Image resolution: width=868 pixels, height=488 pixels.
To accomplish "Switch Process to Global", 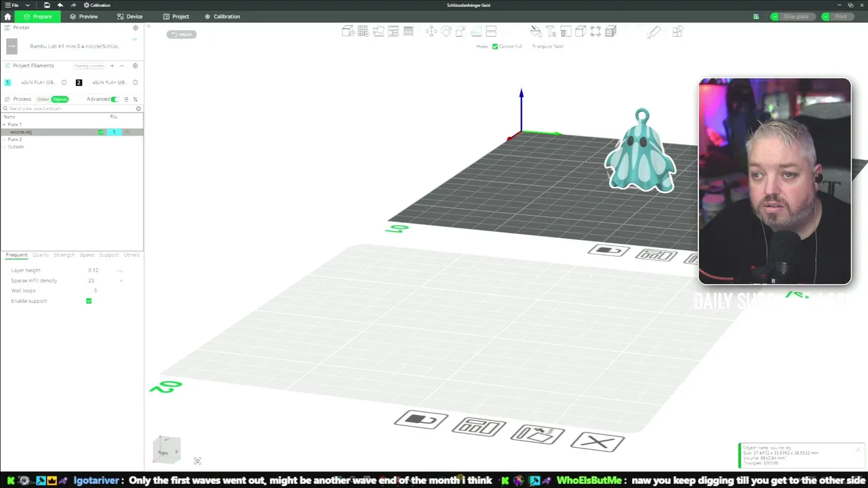I will tap(43, 99).
